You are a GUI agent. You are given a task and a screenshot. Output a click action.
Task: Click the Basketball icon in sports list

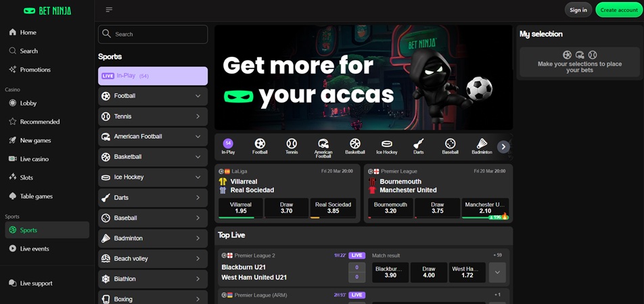tap(106, 157)
